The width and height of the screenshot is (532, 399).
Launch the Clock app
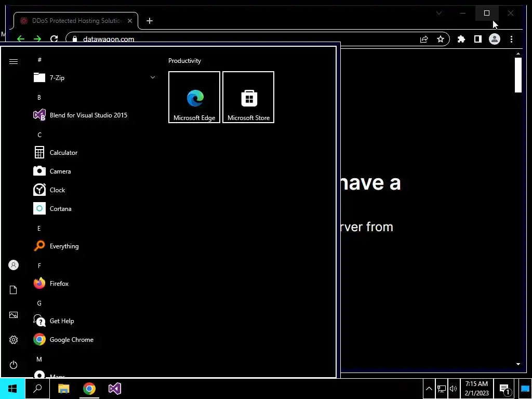(95, 190)
